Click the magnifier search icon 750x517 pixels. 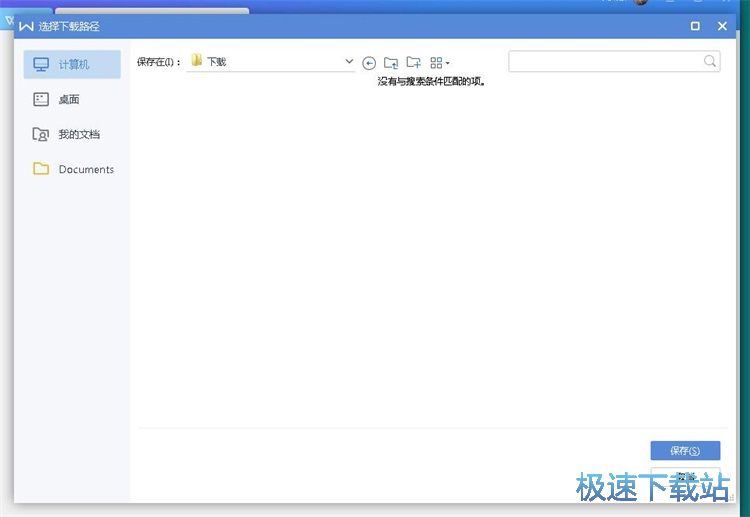[x=710, y=61]
